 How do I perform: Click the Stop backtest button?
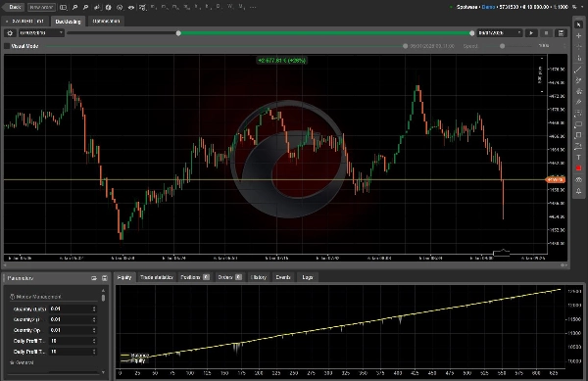(x=546, y=33)
